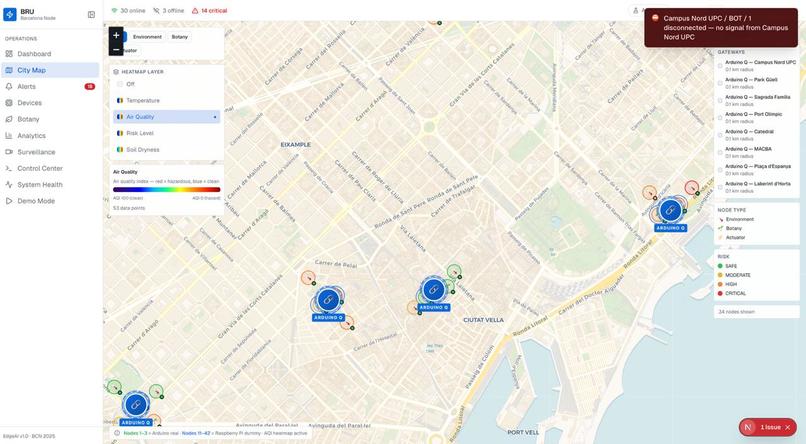Click the orange node marker near Carrer de Pelai
806x444 pixels.
(308, 278)
